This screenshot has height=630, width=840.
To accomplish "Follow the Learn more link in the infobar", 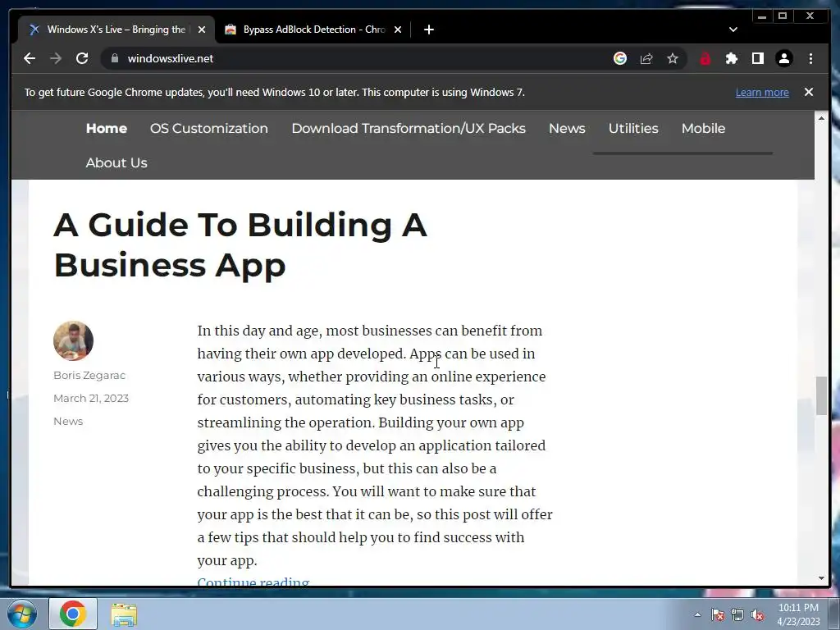I will [762, 92].
